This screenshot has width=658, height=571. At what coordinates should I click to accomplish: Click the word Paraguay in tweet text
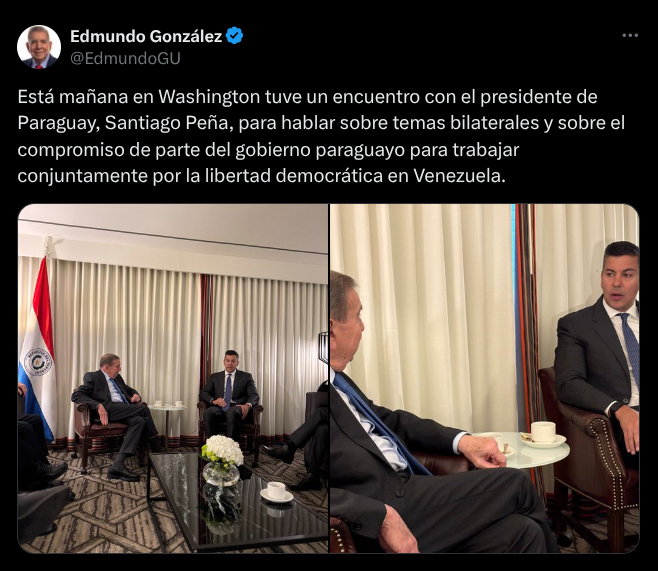[59, 123]
